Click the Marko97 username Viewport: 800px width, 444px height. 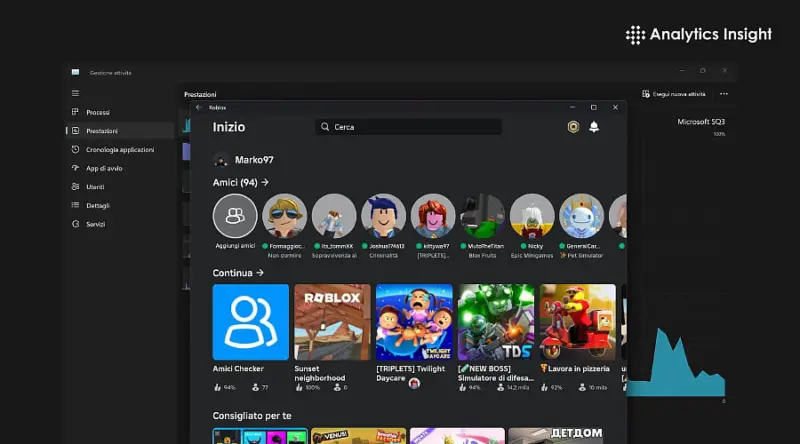coord(254,160)
